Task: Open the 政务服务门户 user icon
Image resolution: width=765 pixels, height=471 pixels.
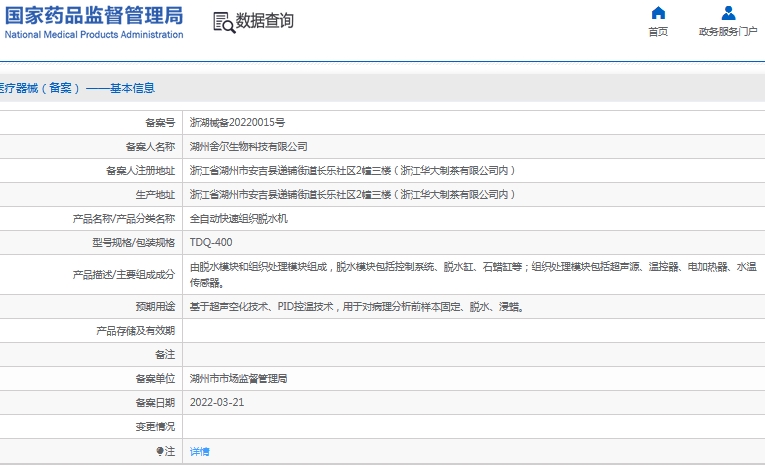Action: (x=728, y=13)
